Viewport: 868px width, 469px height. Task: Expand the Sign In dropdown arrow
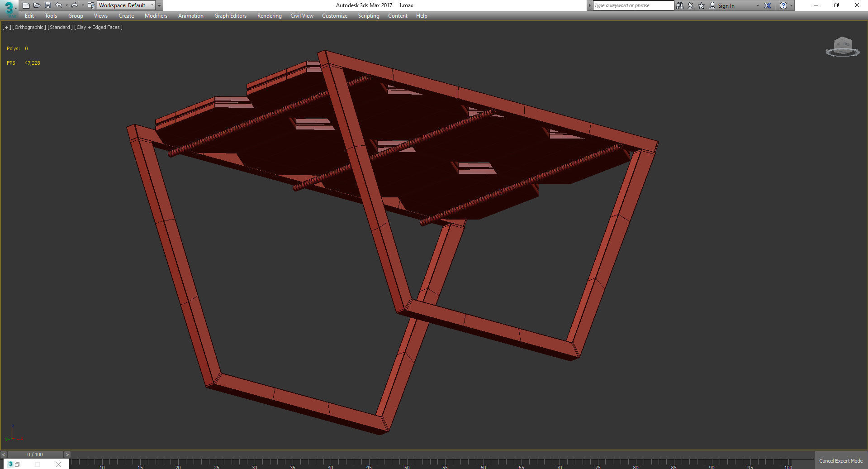pos(758,5)
